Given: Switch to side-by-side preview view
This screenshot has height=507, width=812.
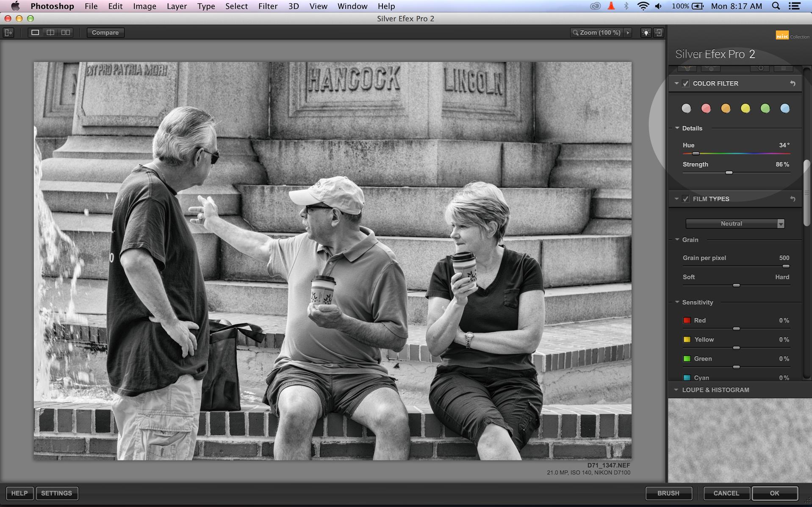Looking at the screenshot, I should (x=66, y=33).
